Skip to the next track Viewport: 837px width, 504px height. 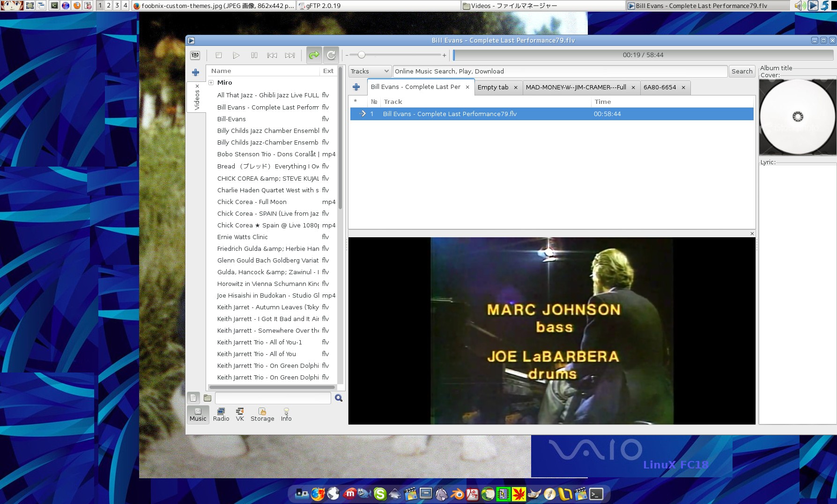pyautogui.click(x=290, y=55)
